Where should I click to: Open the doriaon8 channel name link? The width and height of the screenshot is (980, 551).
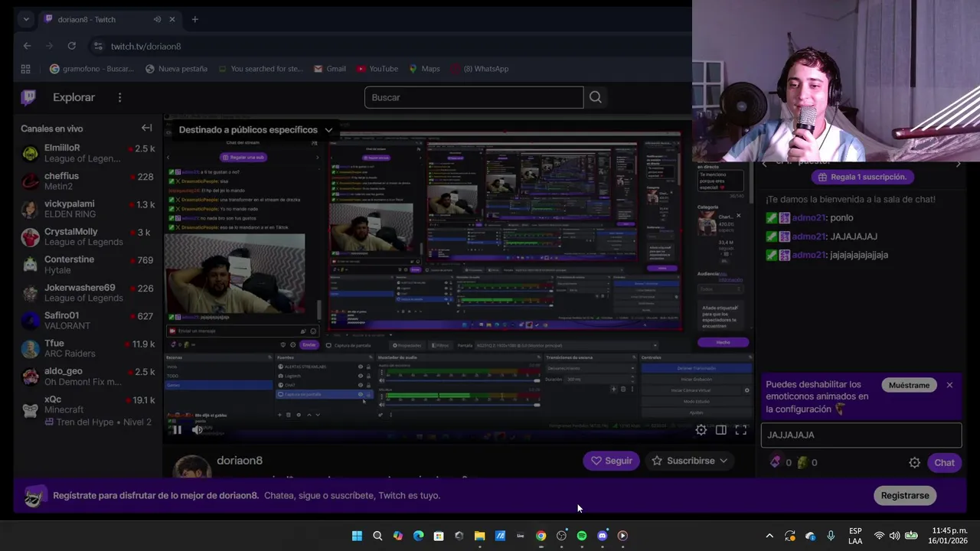pyautogui.click(x=240, y=460)
